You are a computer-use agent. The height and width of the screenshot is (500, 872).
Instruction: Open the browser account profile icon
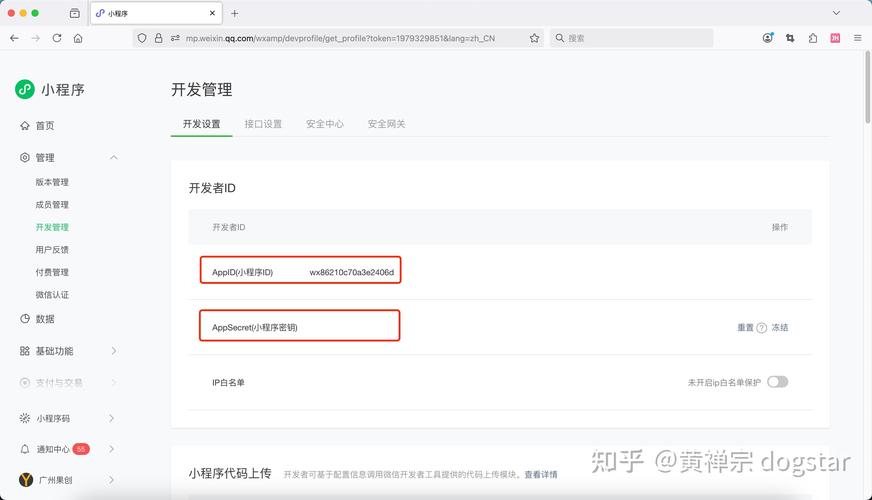pyautogui.click(x=767, y=38)
